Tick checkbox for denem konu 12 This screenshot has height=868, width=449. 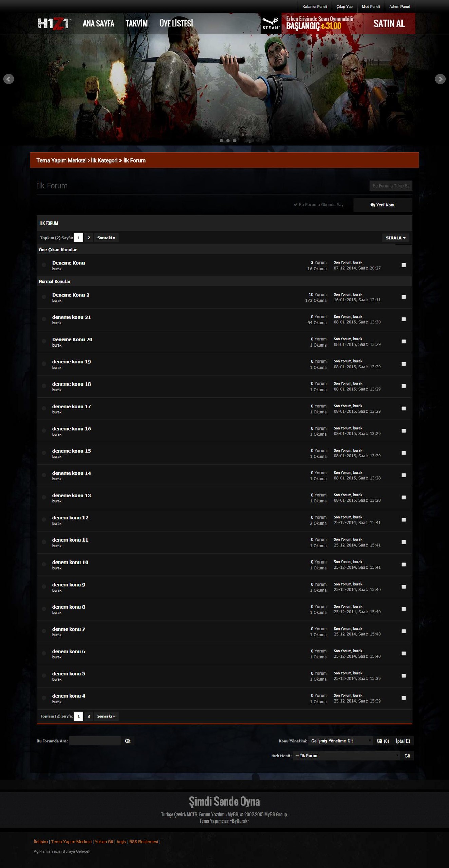click(x=404, y=520)
